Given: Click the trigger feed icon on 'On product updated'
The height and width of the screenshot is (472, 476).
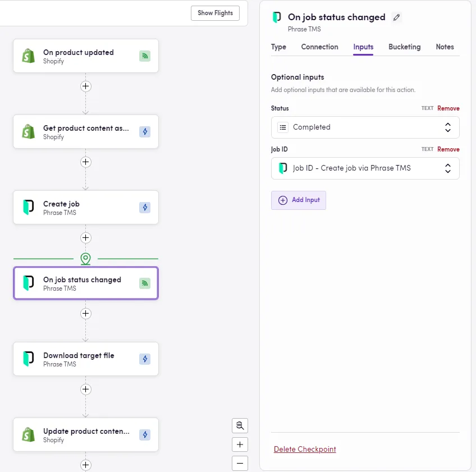Looking at the screenshot, I should point(145,56).
